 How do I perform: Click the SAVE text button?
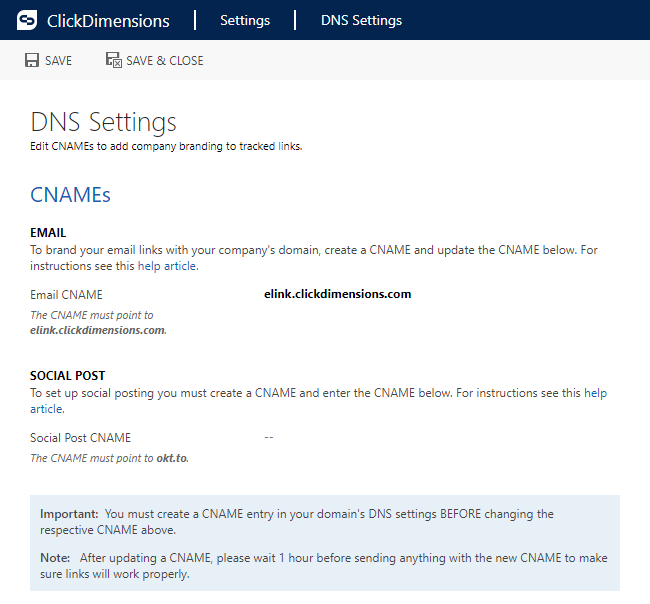click(58, 61)
